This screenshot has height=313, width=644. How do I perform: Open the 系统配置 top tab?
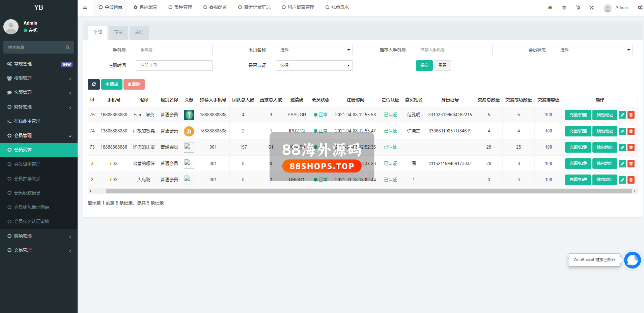145,7
